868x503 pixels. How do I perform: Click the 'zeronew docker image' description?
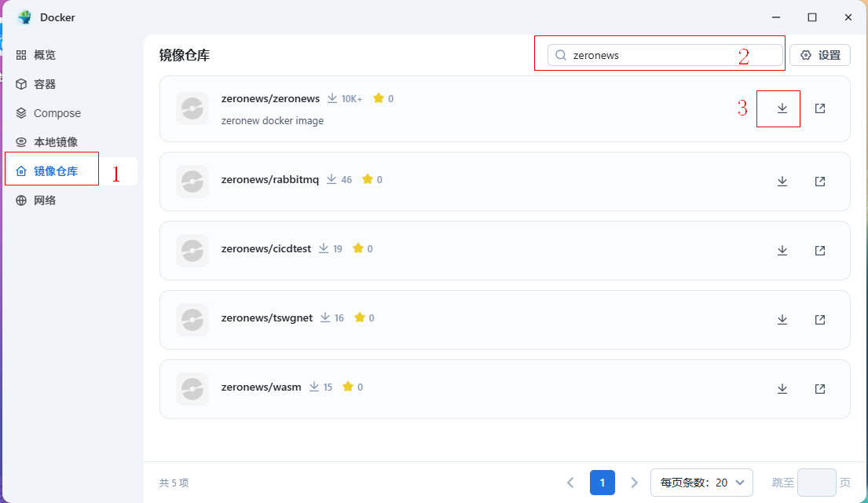(x=273, y=121)
